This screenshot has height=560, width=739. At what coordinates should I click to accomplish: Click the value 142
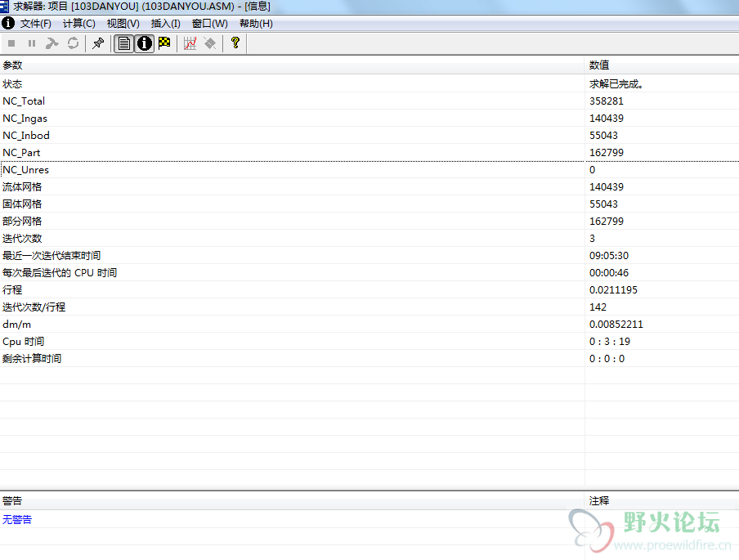pyautogui.click(x=598, y=307)
